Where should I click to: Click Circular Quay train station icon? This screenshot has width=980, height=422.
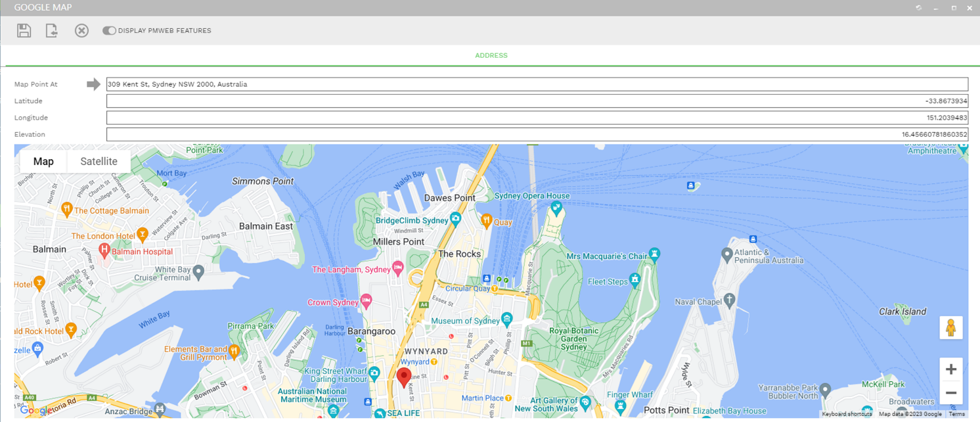click(494, 289)
